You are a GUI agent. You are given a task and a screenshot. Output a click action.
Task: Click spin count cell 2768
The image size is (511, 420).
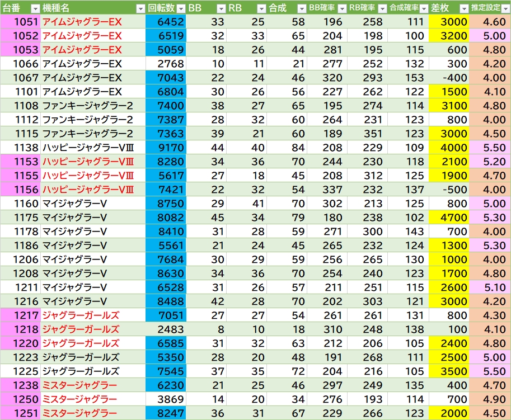point(166,64)
